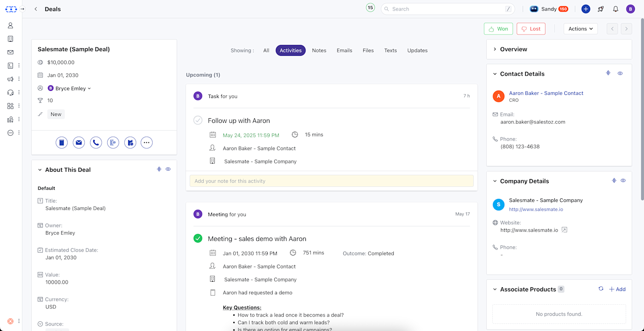Click the Salesmate logo at top left
The image size is (644, 331).
pos(11,9)
